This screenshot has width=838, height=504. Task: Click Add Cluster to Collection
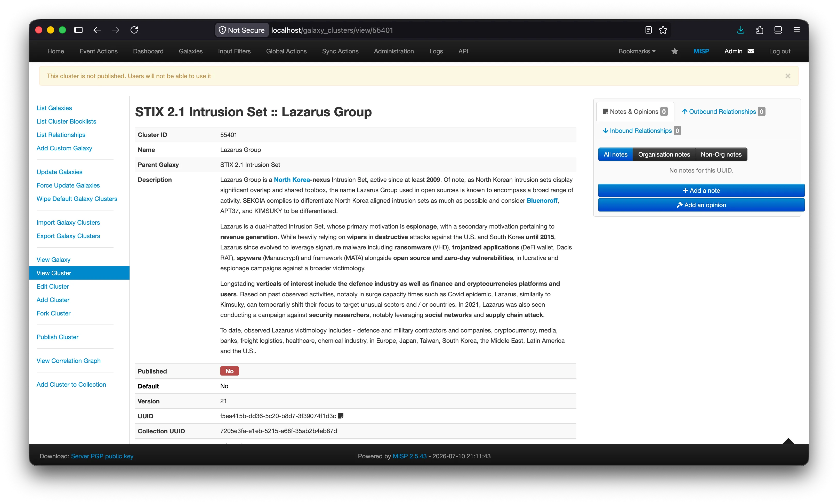pos(71,385)
